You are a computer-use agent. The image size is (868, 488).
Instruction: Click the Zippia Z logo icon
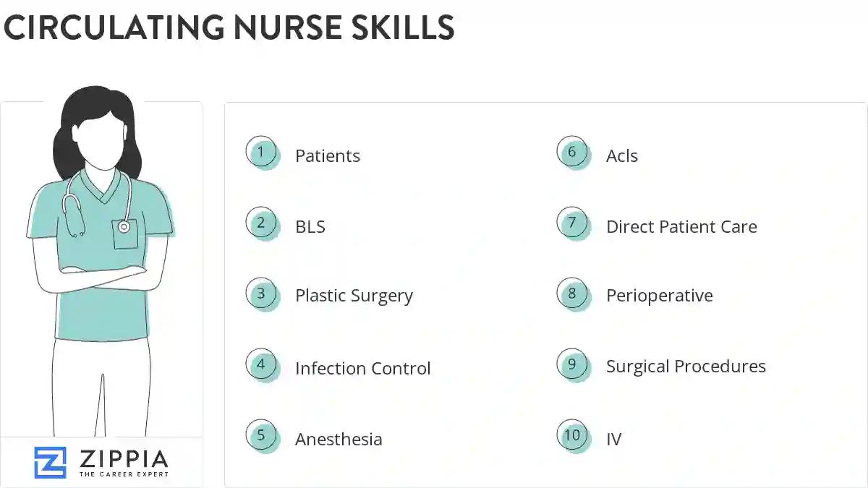click(50, 462)
